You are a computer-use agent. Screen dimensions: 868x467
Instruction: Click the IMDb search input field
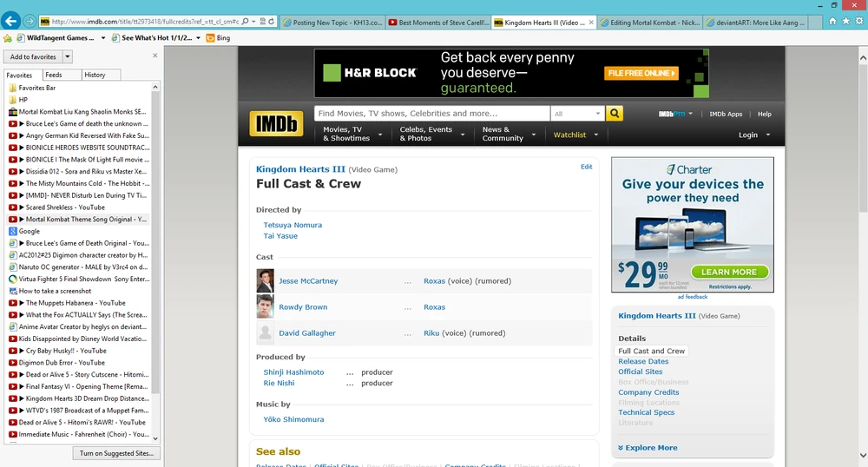(x=431, y=114)
